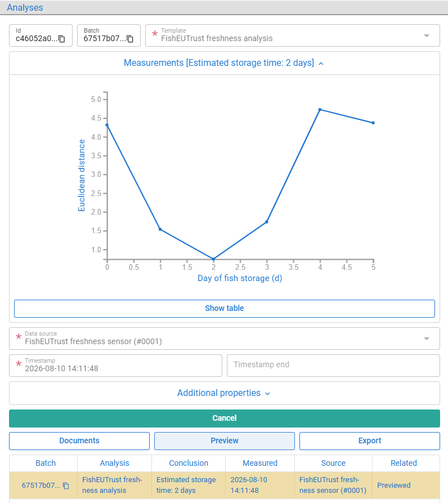Open the Template dropdown
448x503 pixels.
point(292,35)
